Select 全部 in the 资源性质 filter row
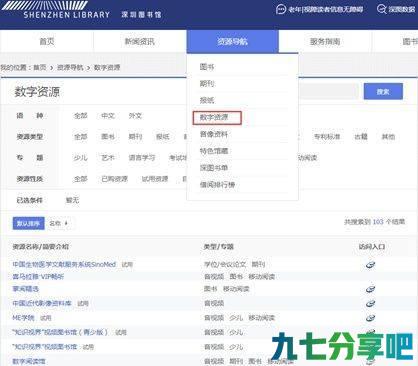The width and height of the screenshot is (418, 366). point(80,179)
